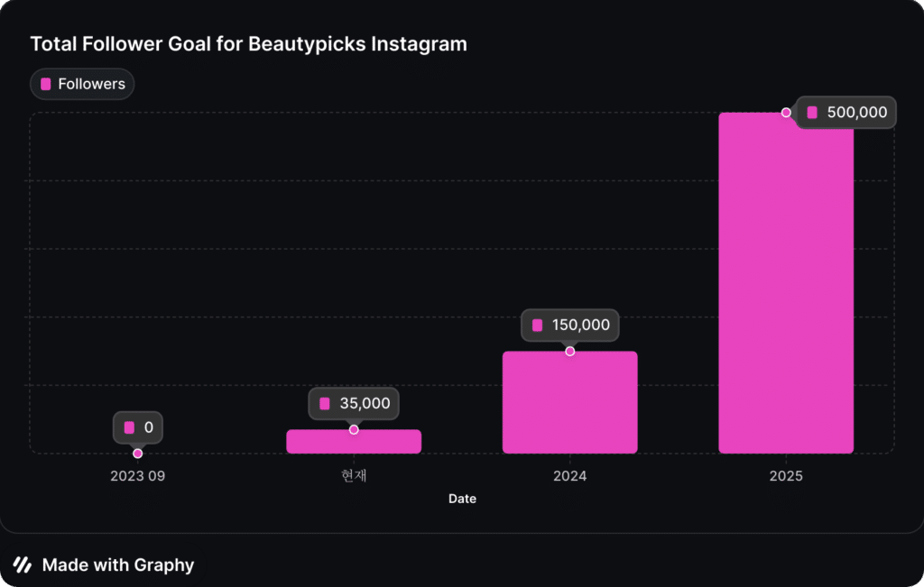The height and width of the screenshot is (587, 924).
Task: Toggle the Followers legend pill
Action: 82,84
